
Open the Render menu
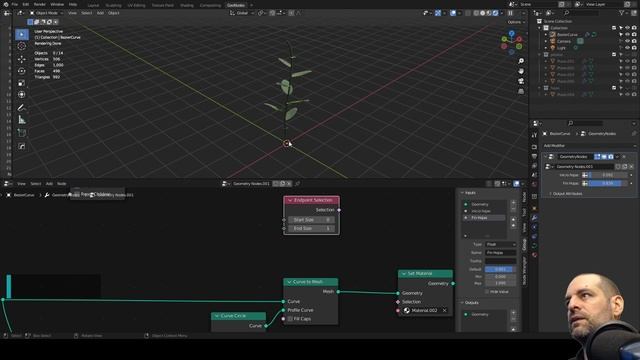click(40, 4)
